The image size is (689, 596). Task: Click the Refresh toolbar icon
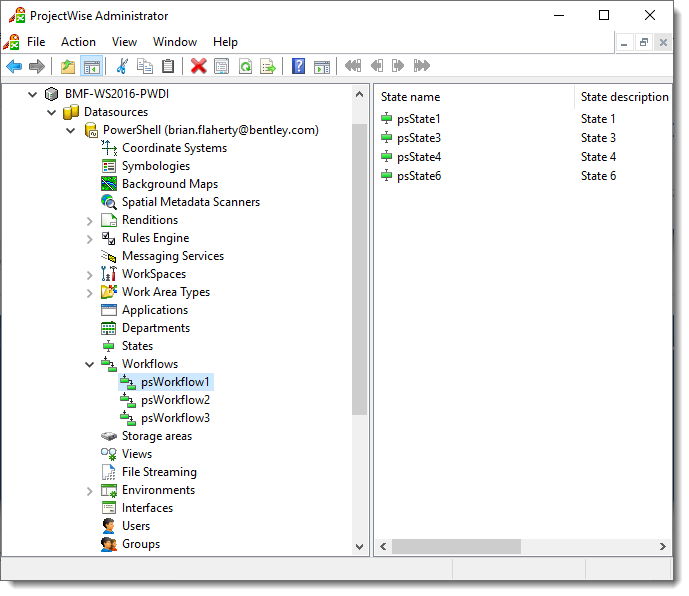click(245, 67)
